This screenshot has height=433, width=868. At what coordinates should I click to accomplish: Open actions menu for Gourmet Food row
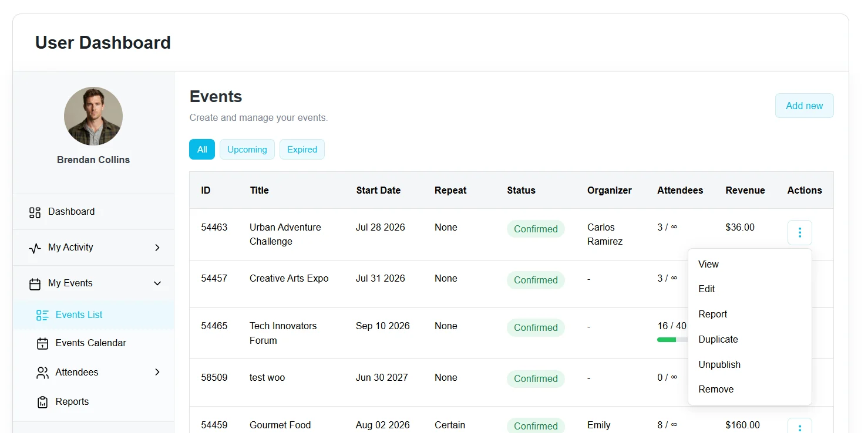(800, 426)
